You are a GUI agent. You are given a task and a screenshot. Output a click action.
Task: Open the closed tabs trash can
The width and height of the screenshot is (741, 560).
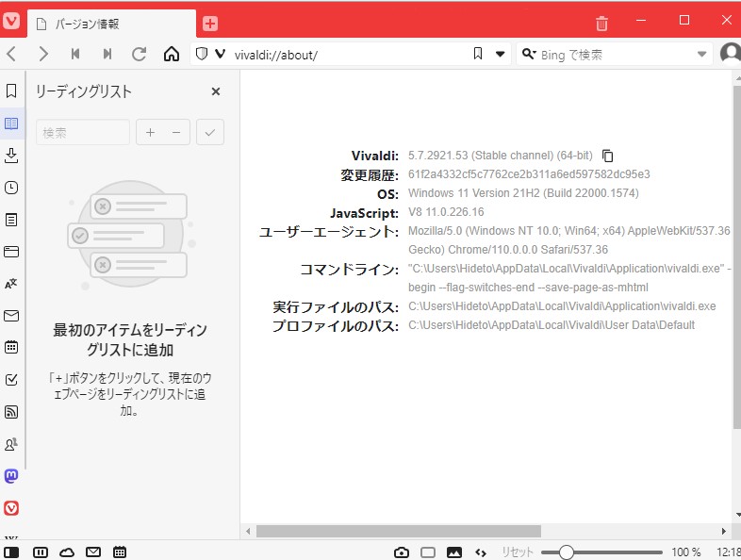tap(601, 23)
